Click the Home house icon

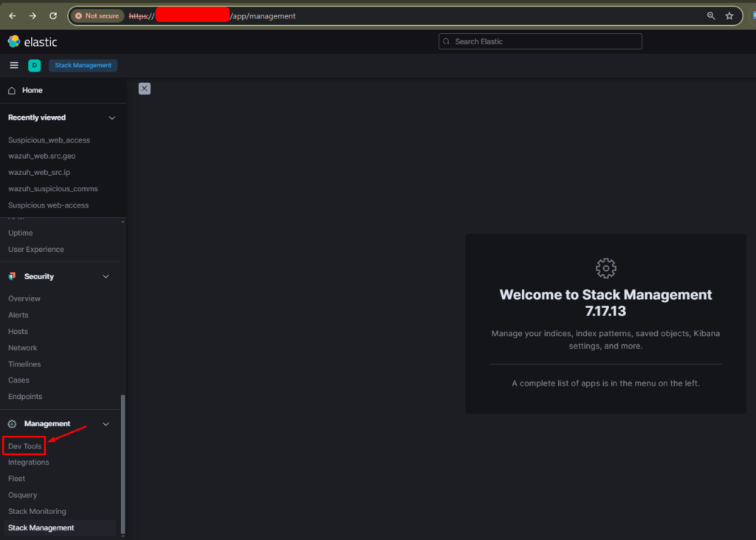tap(12, 90)
